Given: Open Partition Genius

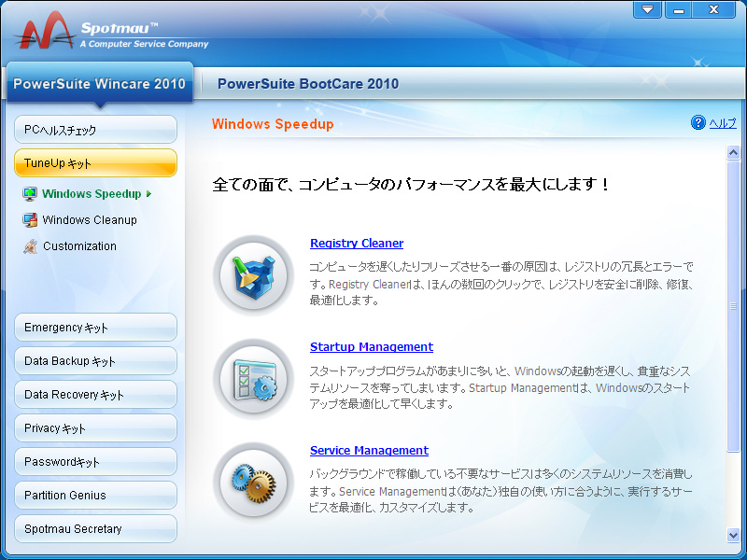Looking at the screenshot, I should click(x=96, y=496).
